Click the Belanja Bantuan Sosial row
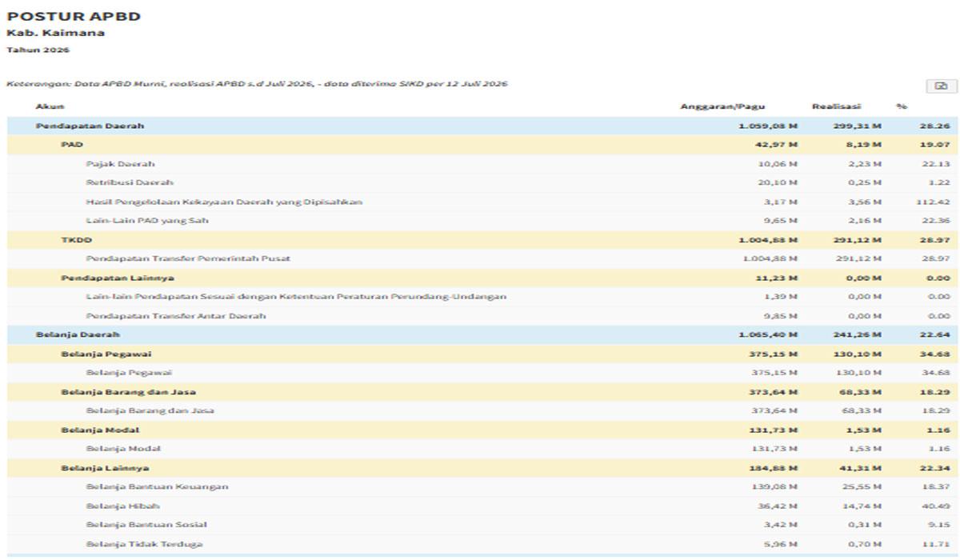The image size is (960, 560). click(483, 525)
